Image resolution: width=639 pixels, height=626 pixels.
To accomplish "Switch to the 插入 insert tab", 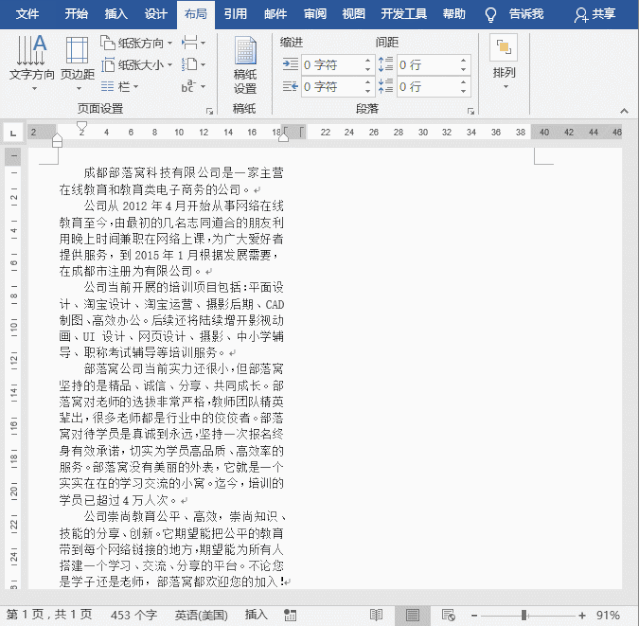I will 116,14.
